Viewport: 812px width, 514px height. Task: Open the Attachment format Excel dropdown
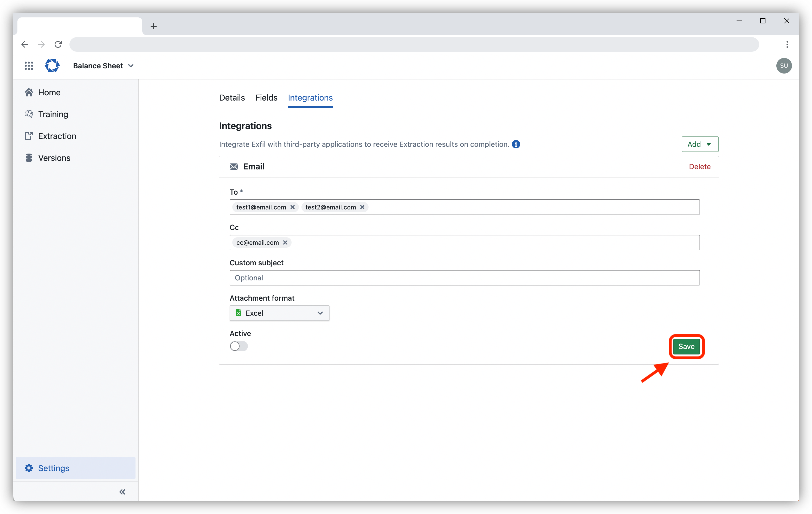280,313
